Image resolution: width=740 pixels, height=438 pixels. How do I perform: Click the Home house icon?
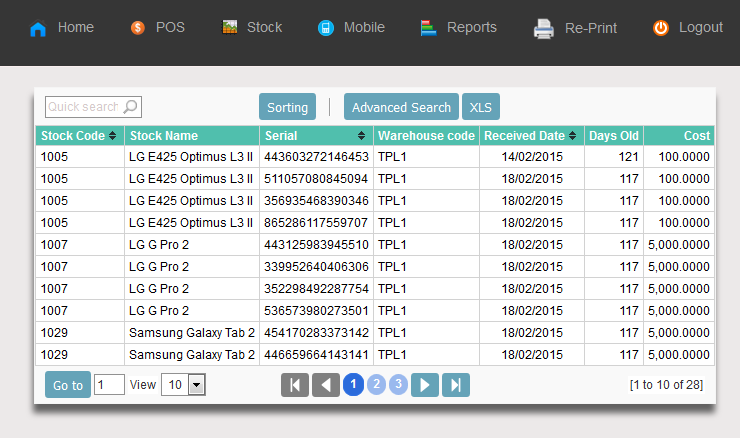[x=38, y=29]
